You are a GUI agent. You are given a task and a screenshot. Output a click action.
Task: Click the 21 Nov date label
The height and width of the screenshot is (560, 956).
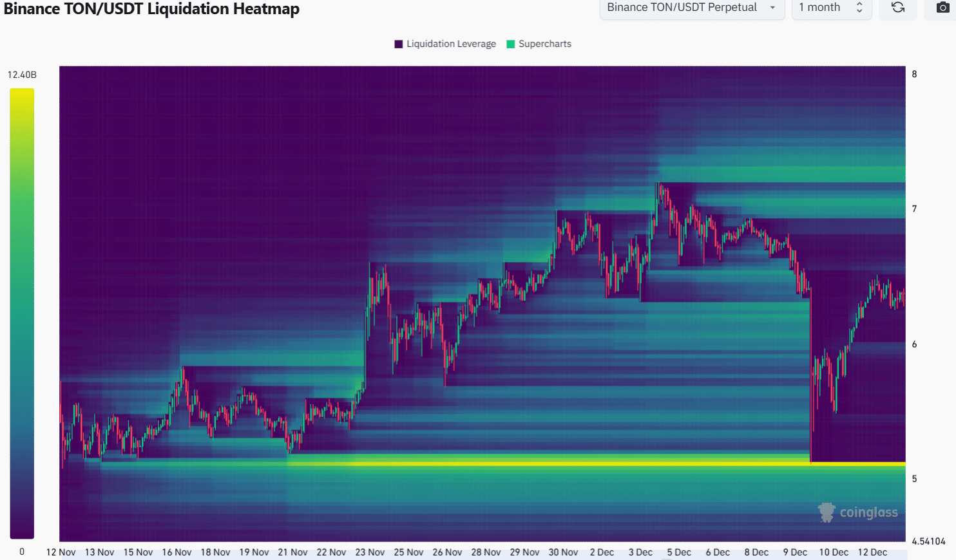[x=293, y=552]
